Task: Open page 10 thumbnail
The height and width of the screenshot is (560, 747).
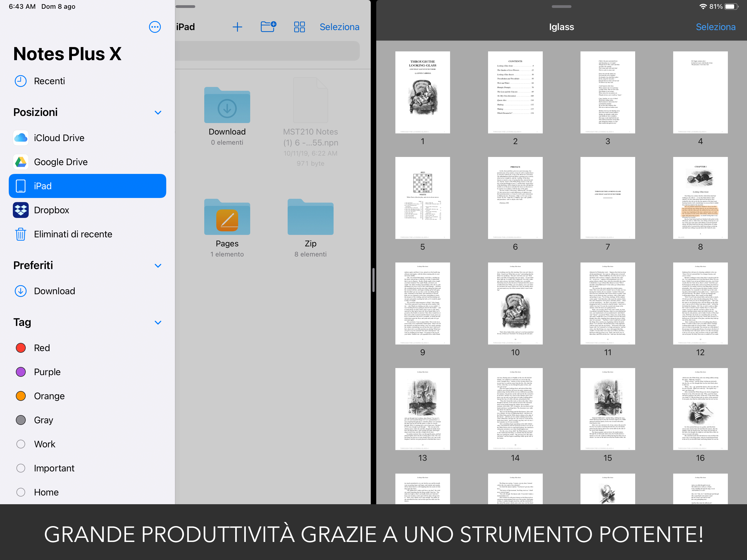Action: [515, 303]
